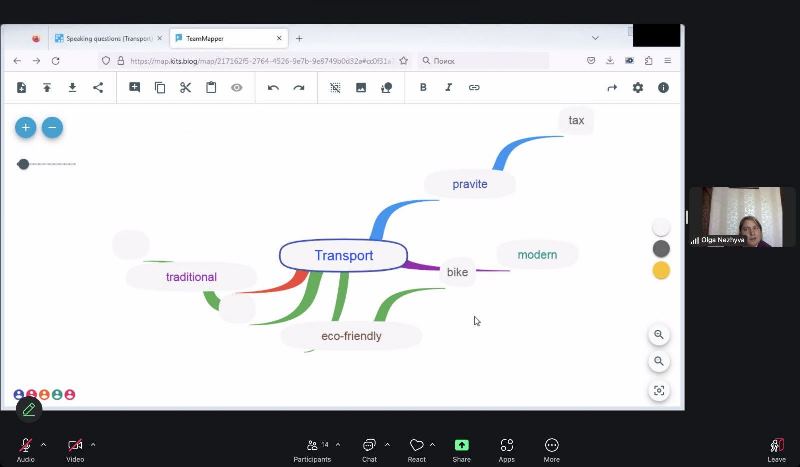Select the pravite node
Viewport: 800px width, 467px height.
pyautogui.click(x=470, y=184)
